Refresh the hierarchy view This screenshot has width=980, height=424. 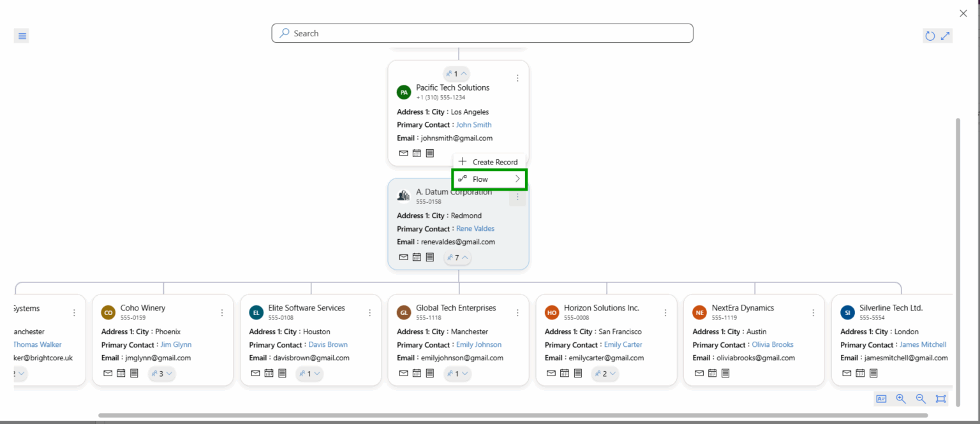pyautogui.click(x=930, y=36)
